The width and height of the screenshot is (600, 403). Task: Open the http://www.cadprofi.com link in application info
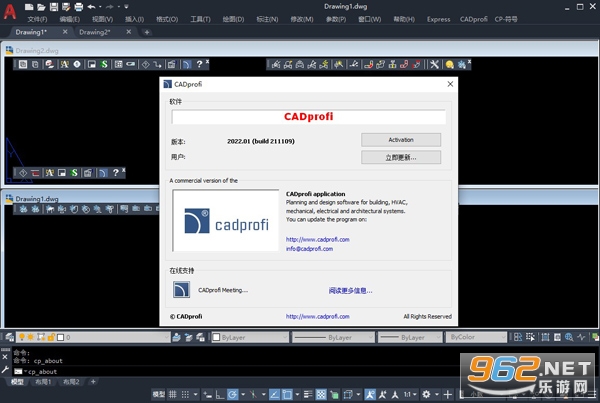pos(318,240)
